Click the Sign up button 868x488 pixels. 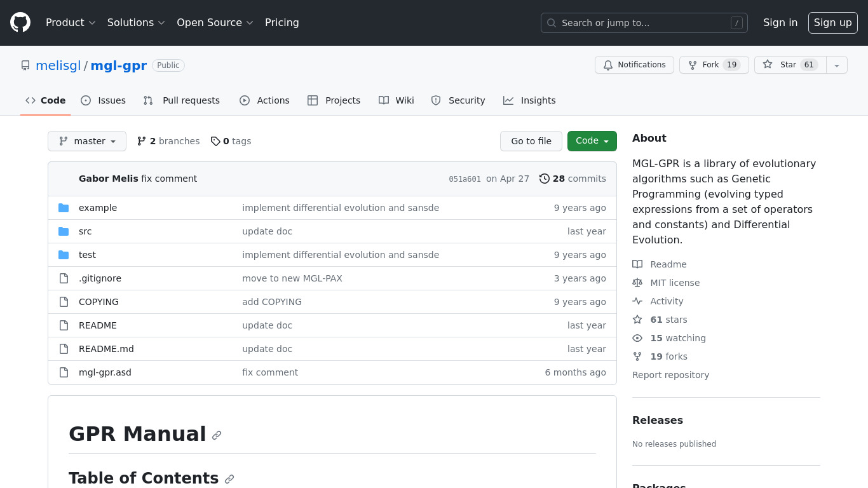pos(833,22)
